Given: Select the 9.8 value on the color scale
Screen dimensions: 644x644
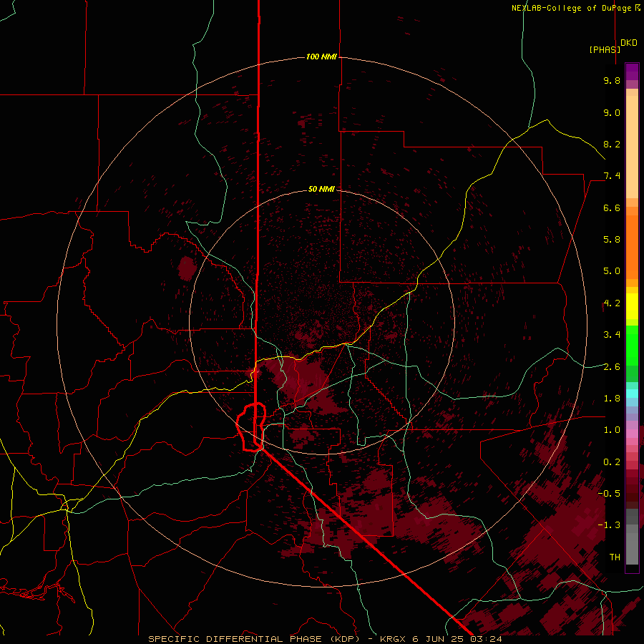Looking at the screenshot, I should pyautogui.click(x=612, y=80).
